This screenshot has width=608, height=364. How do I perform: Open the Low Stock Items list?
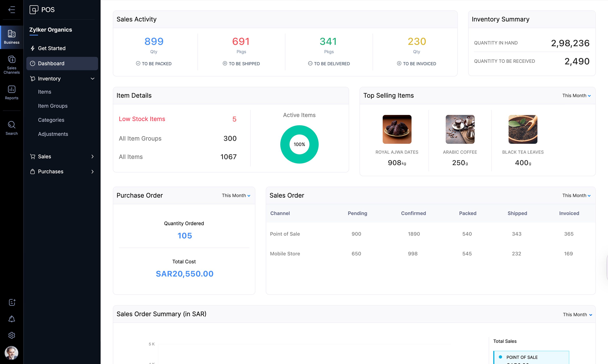142,119
